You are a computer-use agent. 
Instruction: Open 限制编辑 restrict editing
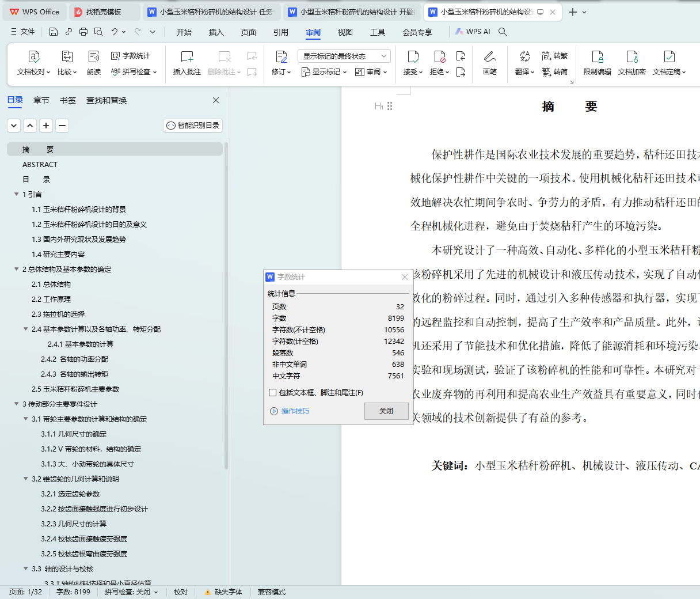[598, 63]
